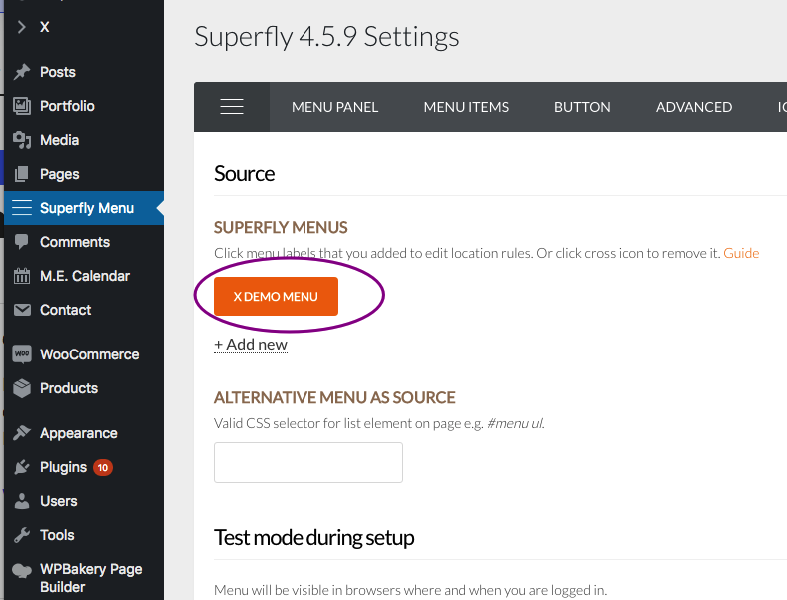Select Superfly Menu in sidebar
Screen dimensions: 787x600
[x=83, y=208]
